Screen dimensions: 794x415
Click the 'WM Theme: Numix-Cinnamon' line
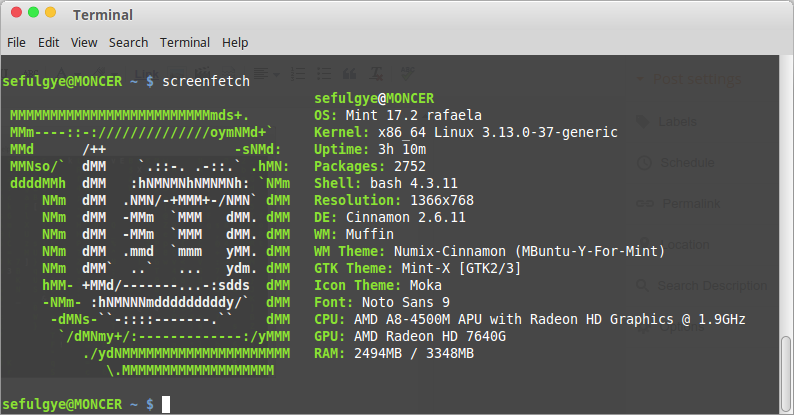pos(490,252)
